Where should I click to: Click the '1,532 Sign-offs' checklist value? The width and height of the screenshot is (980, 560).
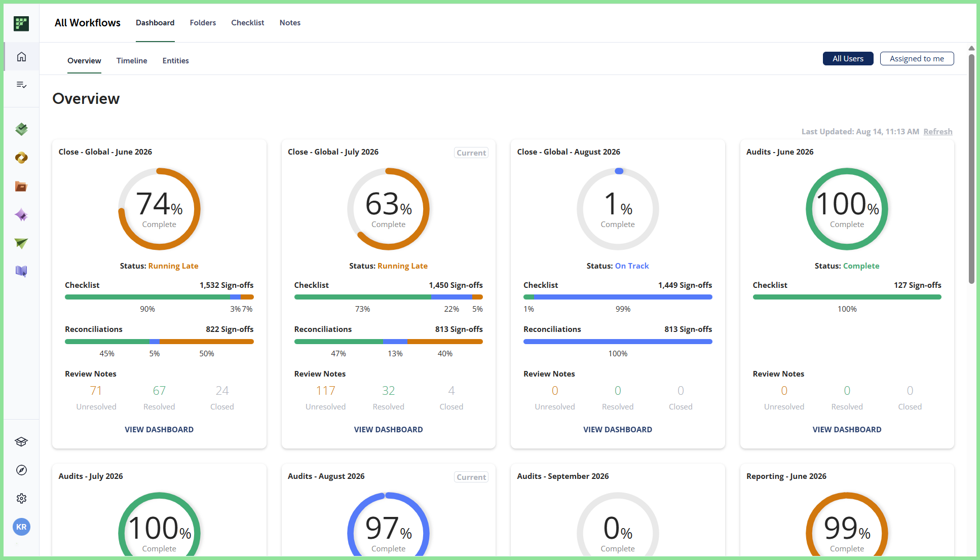coord(227,285)
